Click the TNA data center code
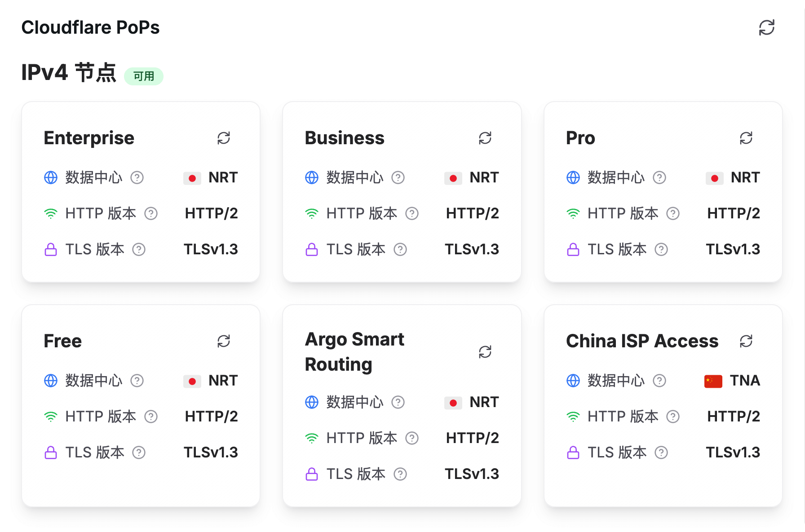 (745, 381)
